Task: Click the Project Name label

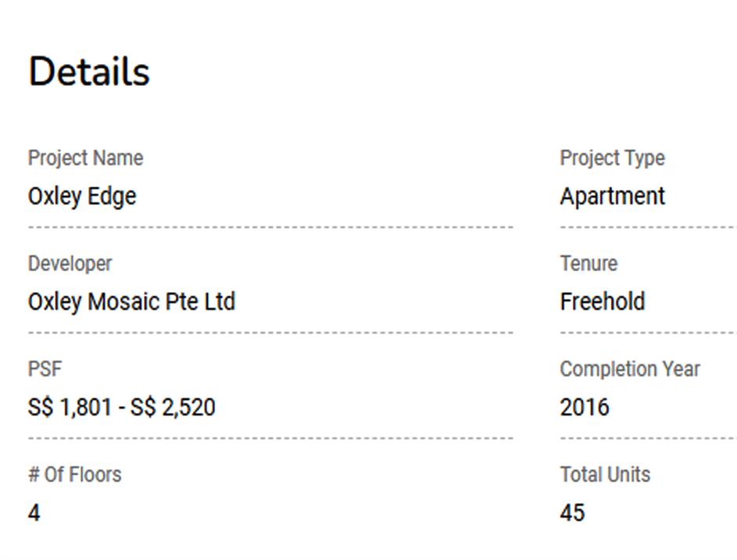Action: (85, 158)
